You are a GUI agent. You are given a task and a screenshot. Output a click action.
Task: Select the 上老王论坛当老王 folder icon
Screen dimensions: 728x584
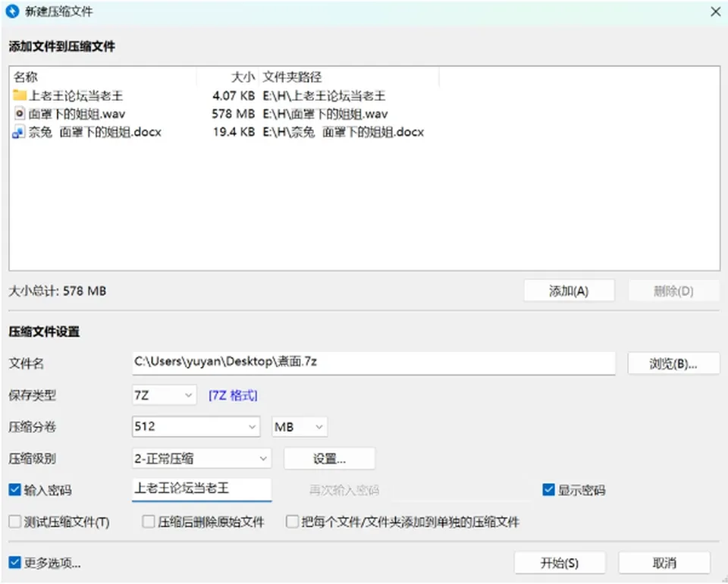[20, 96]
